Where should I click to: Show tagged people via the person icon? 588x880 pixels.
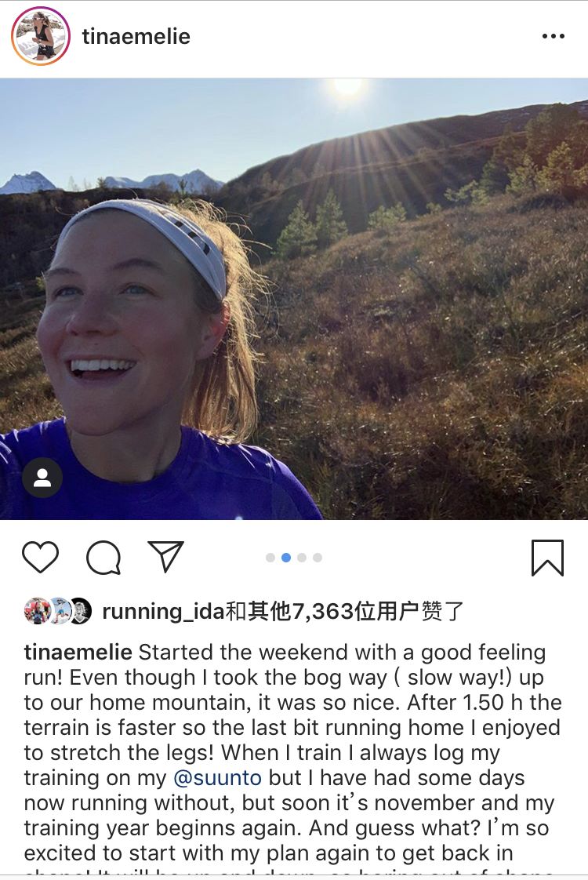(42, 478)
